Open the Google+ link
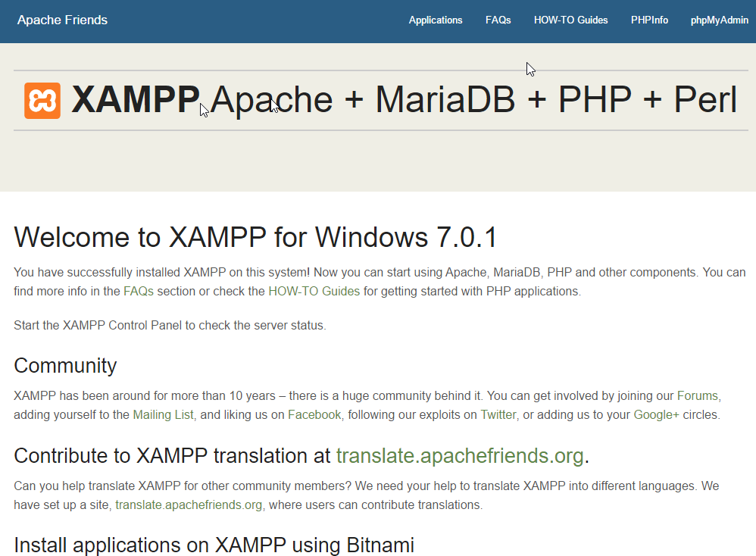The height and width of the screenshot is (556, 756). (656, 414)
